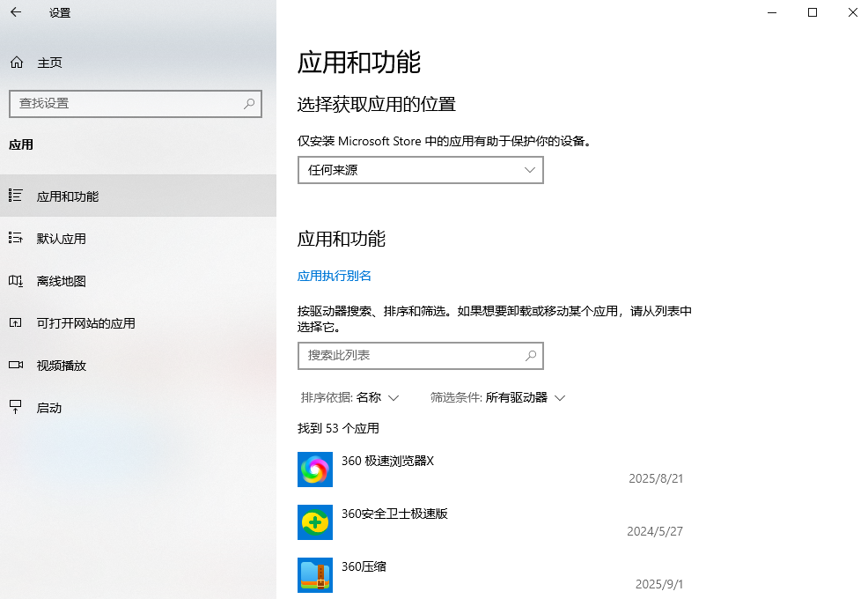Open the 应用执行别名 link
Viewport: 868px width, 599px height.
coord(335,276)
